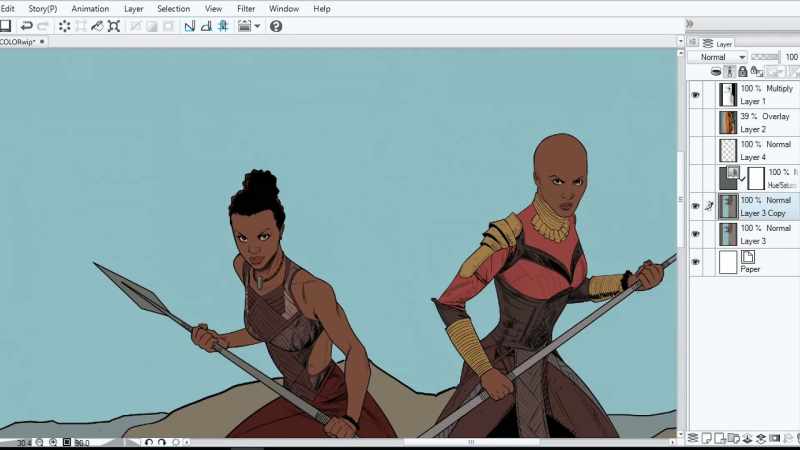Hide Layer 3 Copy with eye icon
Image resolution: width=800 pixels, height=450 pixels.
695,206
